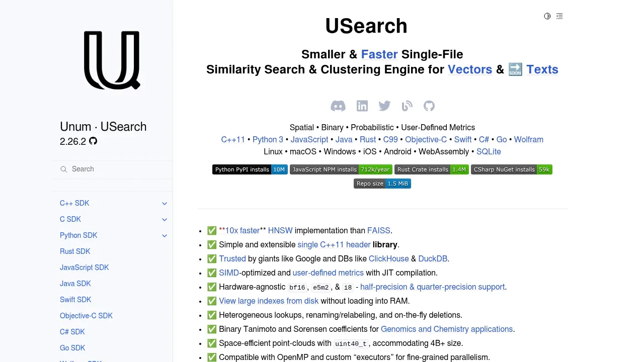
Task: Open the Objective-C language link
Action: tap(426, 140)
